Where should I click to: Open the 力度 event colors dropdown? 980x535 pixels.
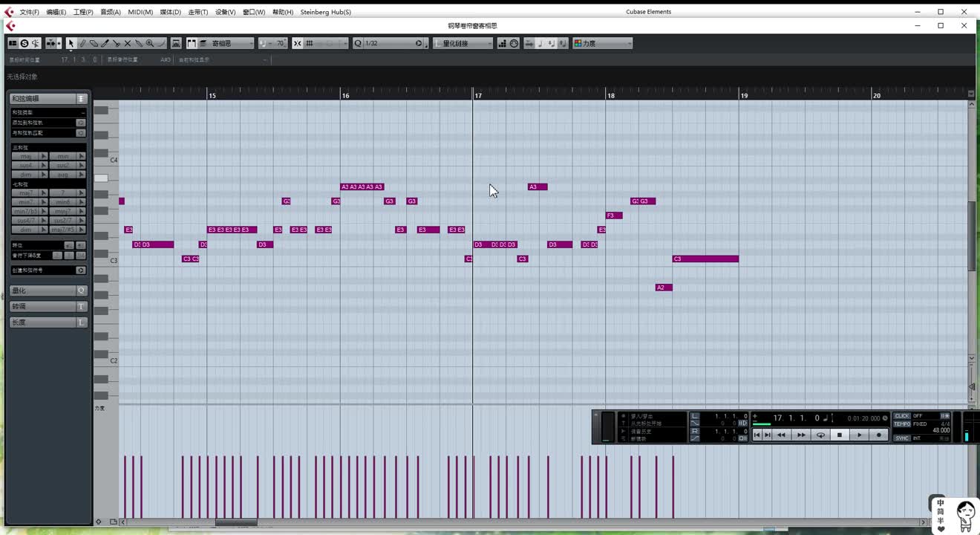pyautogui.click(x=603, y=43)
